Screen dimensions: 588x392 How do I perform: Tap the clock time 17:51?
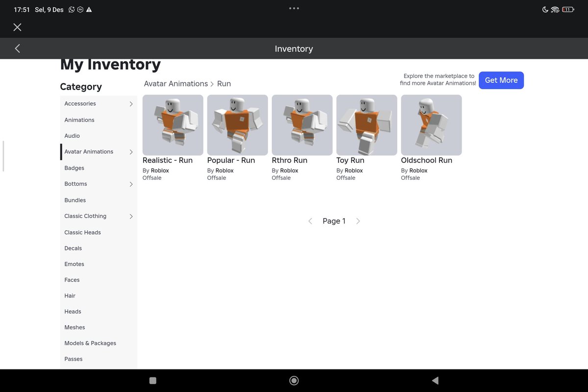coord(22,9)
